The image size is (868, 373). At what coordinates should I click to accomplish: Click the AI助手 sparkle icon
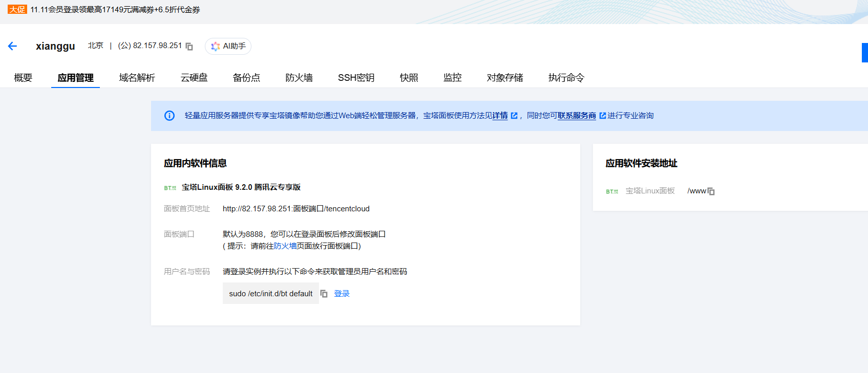(x=216, y=46)
